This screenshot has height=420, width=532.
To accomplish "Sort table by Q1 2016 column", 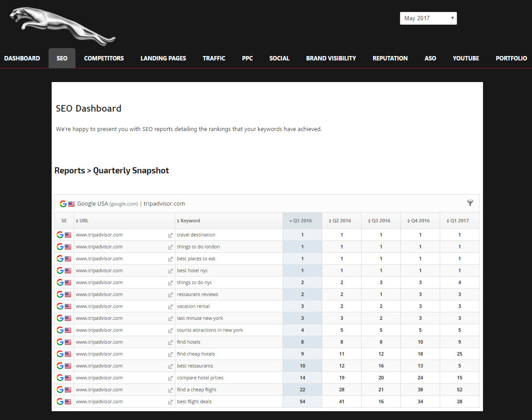I will tap(302, 221).
